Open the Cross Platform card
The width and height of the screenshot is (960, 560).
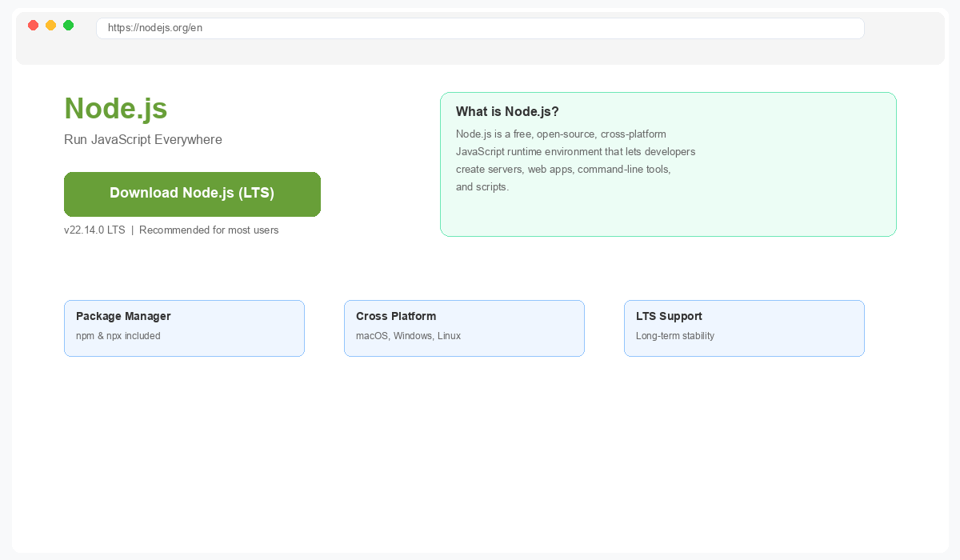(x=464, y=328)
